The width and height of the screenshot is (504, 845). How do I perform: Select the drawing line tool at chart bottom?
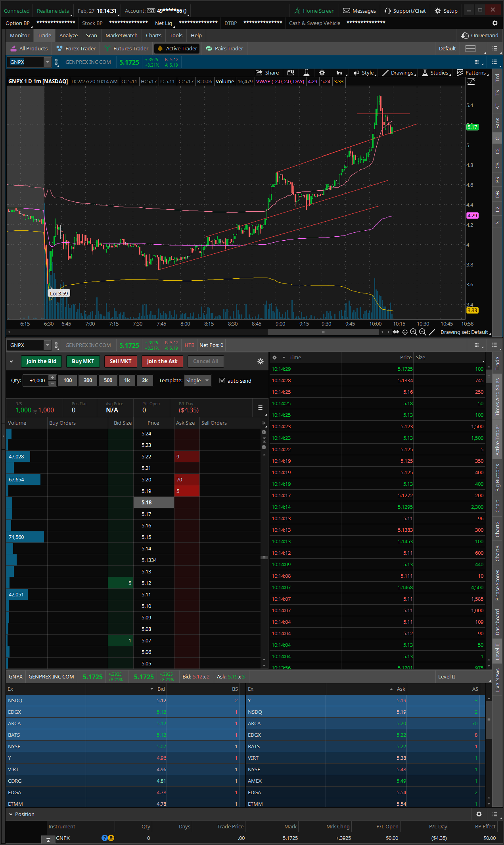(432, 332)
